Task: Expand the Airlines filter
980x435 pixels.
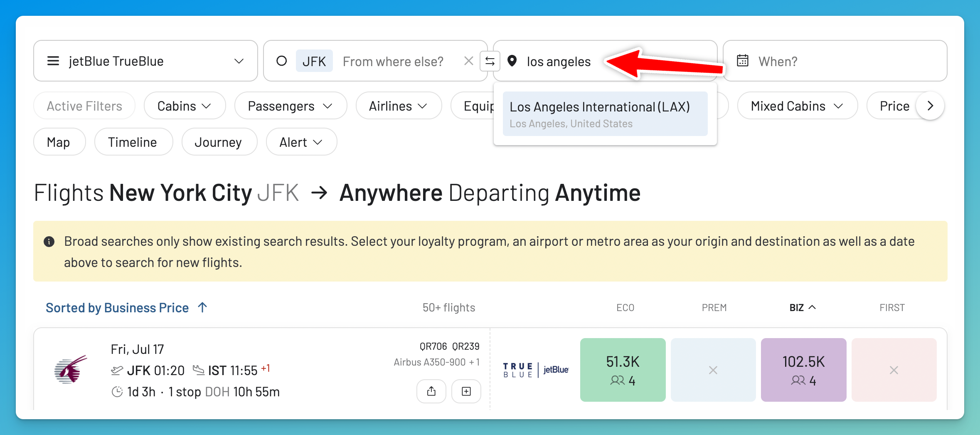Action: click(x=399, y=106)
